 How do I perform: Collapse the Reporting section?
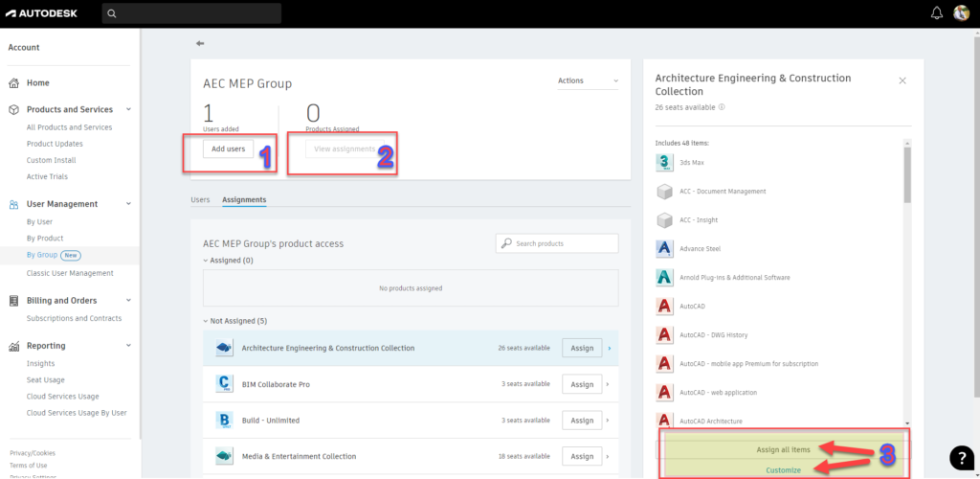128,346
